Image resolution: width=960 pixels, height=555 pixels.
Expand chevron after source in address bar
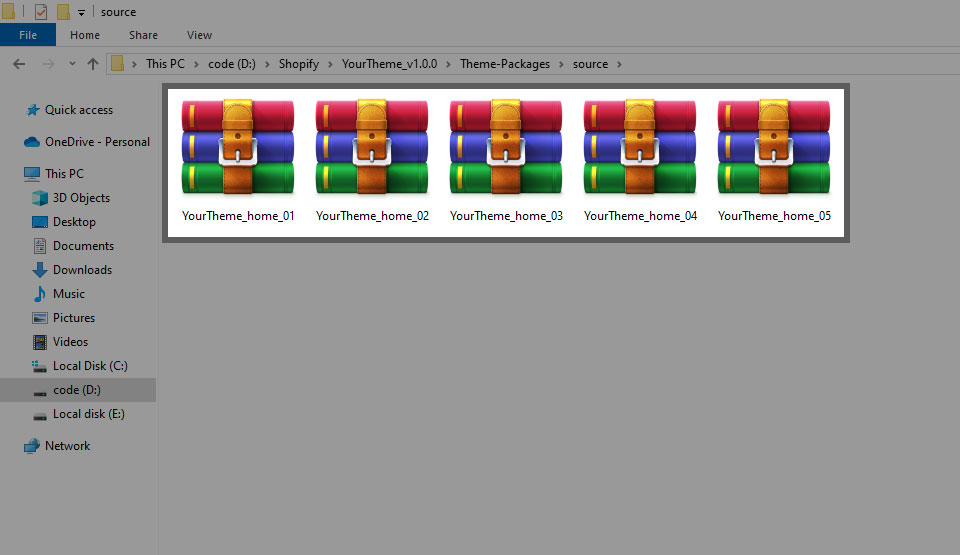620,64
